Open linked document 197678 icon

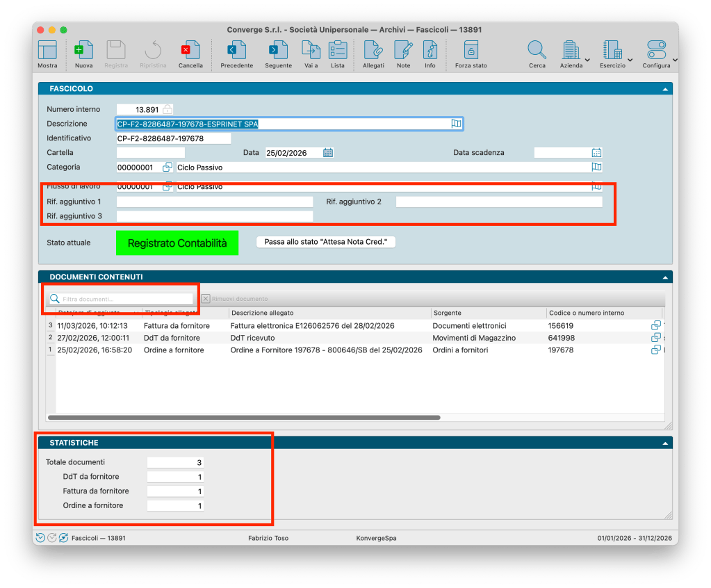[x=655, y=350]
